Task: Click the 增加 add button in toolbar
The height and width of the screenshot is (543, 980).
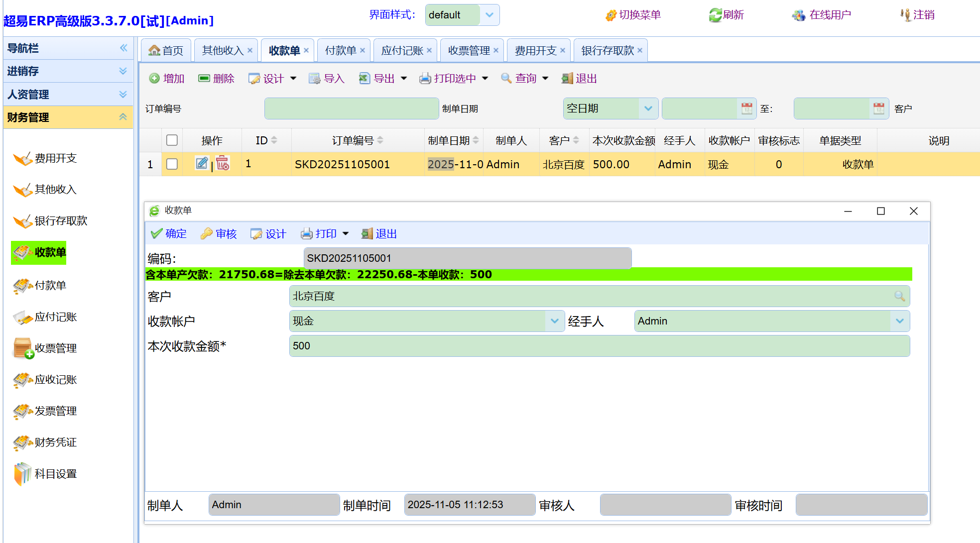Action: tap(167, 79)
